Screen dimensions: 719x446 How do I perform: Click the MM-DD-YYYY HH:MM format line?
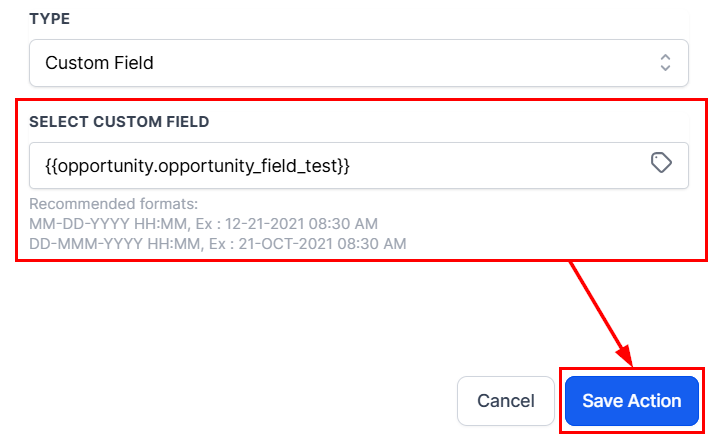[x=203, y=224]
